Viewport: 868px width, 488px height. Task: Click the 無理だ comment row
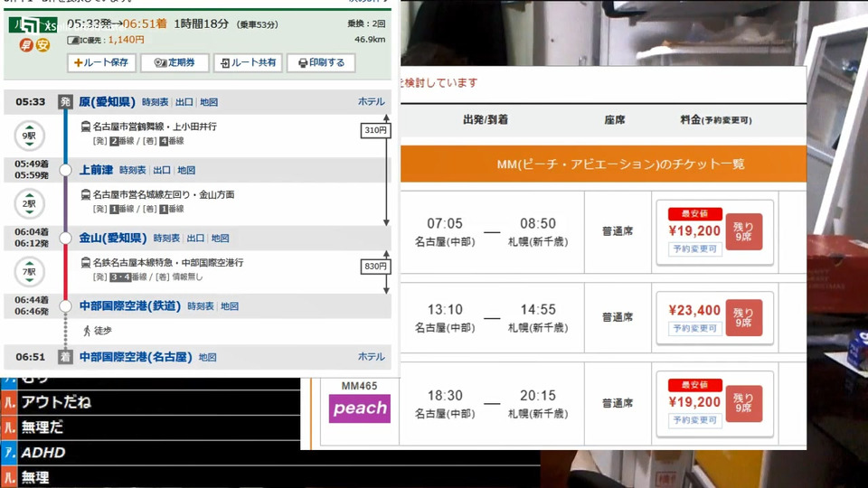[151, 427]
